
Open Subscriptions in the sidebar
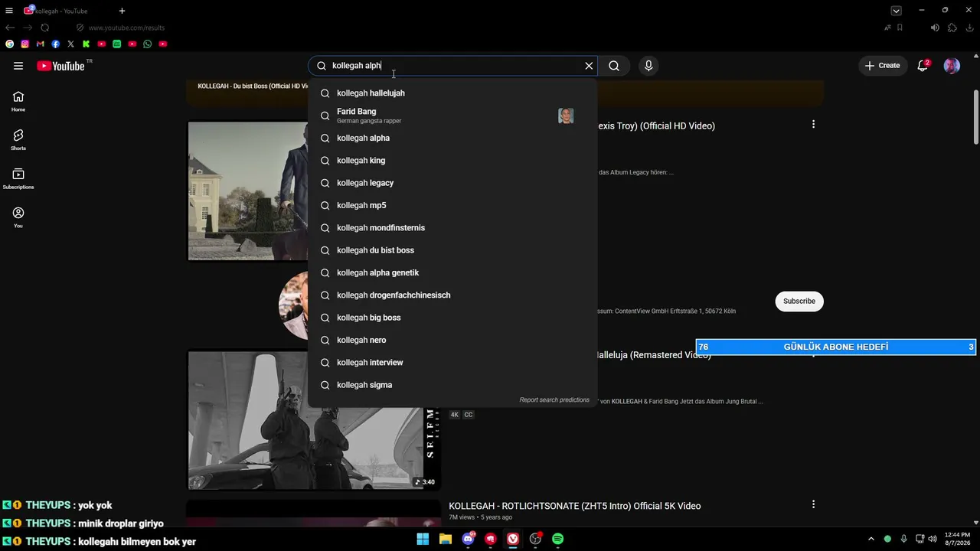18,179
